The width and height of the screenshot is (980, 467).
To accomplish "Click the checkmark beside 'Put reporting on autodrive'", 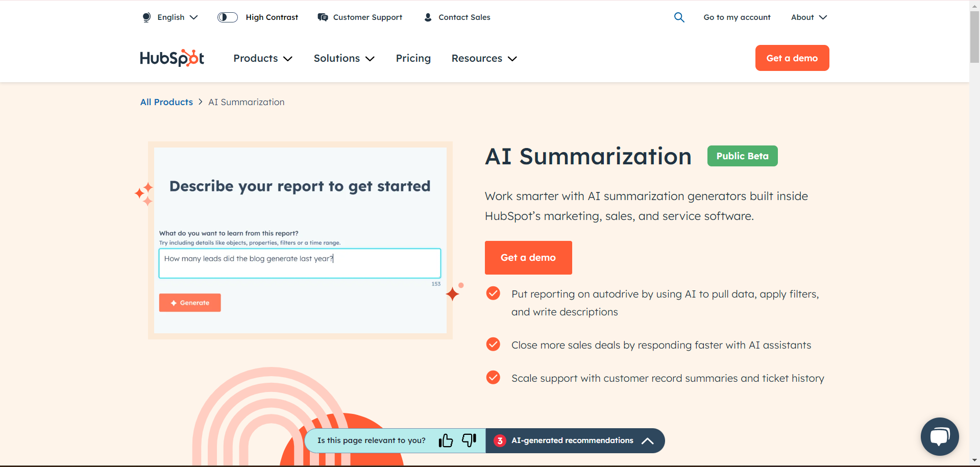I will 493,293.
